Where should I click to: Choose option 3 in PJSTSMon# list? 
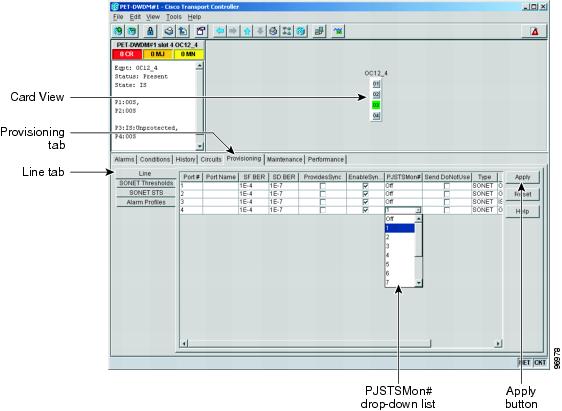click(400, 246)
